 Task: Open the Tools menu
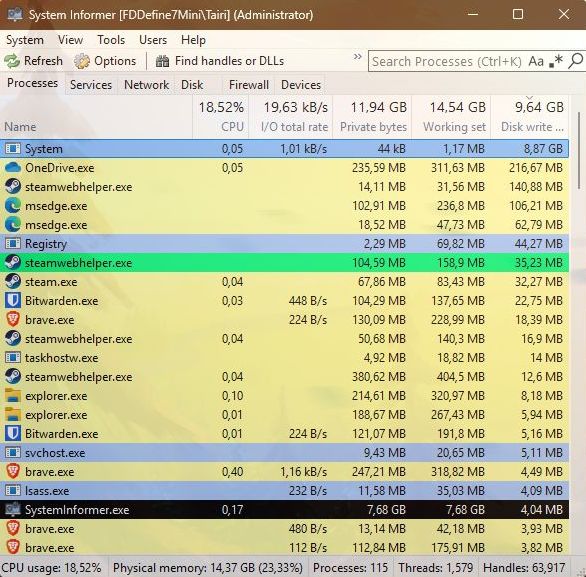click(111, 40)
